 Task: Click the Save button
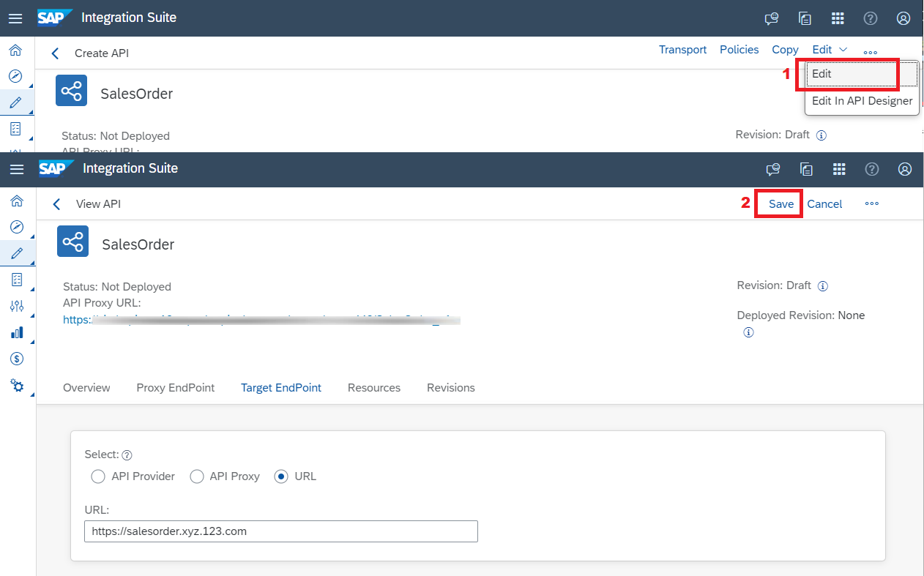(781, 204)
